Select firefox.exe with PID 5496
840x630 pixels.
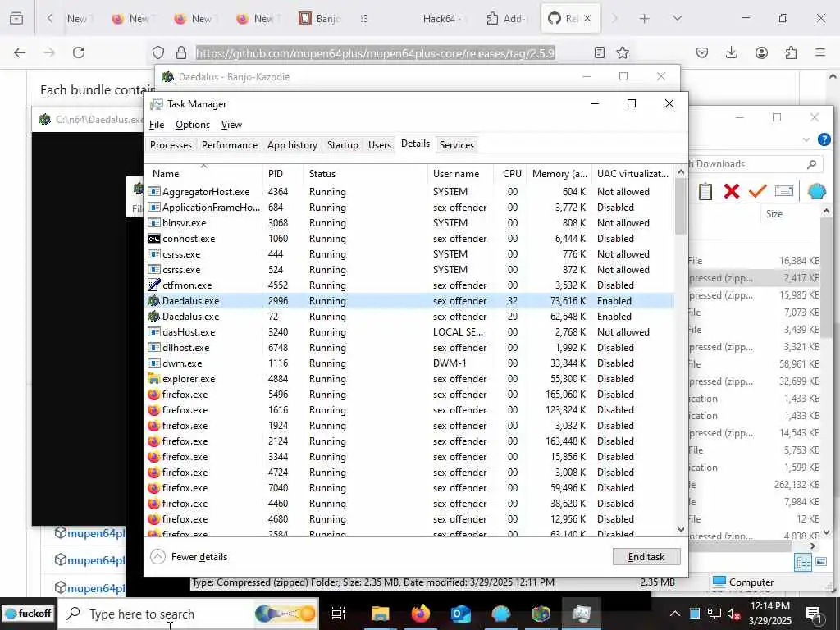pos(409,395)
